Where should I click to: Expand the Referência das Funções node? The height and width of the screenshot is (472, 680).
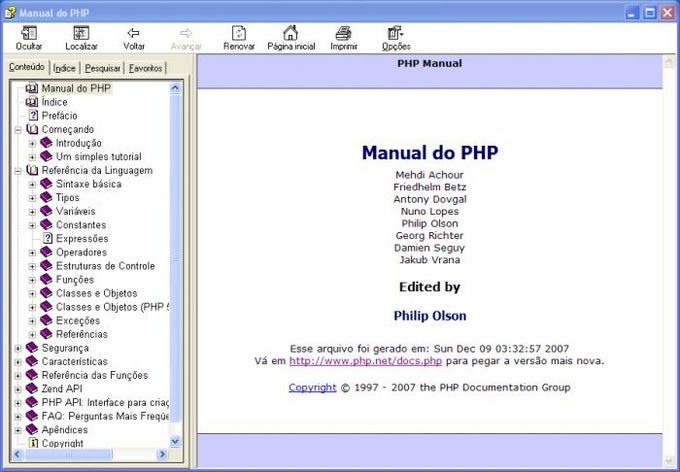click(18, 376)
